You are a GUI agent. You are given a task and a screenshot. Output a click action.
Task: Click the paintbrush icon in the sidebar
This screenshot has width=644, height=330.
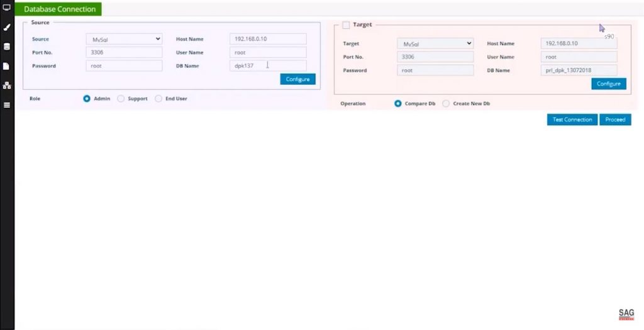[x=7, y=28]
